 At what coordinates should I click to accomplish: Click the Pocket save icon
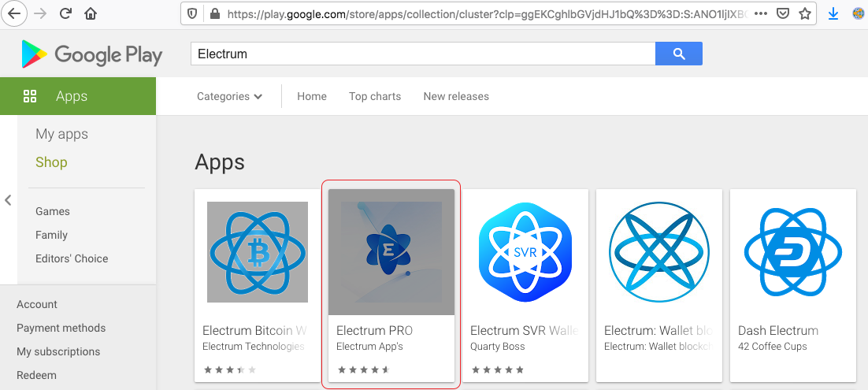783,14
